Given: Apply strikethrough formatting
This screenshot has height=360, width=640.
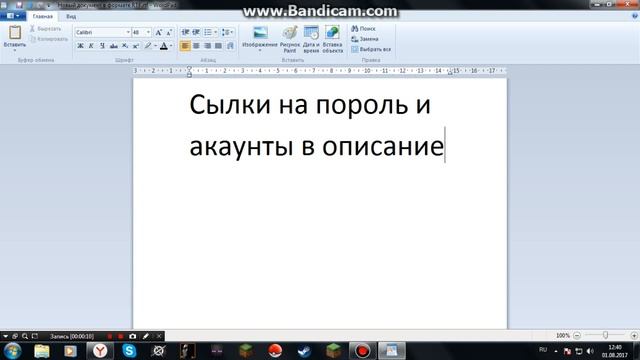Looking at the screenshot, I should (114, 46).
